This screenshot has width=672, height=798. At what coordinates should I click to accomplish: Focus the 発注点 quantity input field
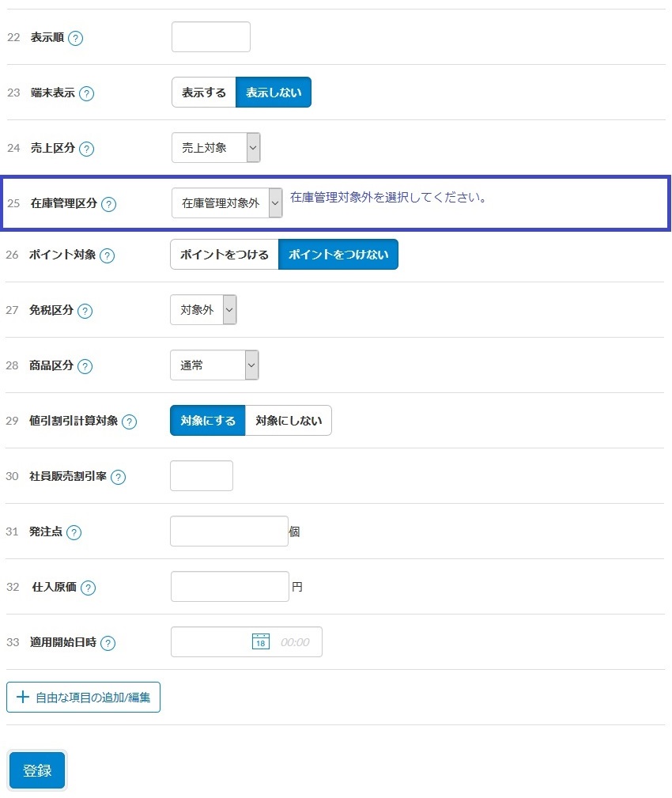[x=229, y=531]
